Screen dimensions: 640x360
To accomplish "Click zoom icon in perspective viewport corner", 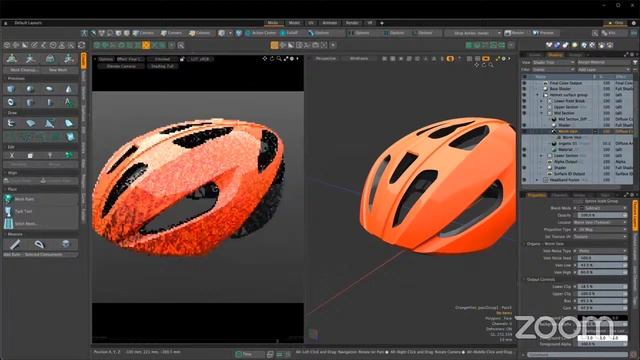I will tap(491, 65).
